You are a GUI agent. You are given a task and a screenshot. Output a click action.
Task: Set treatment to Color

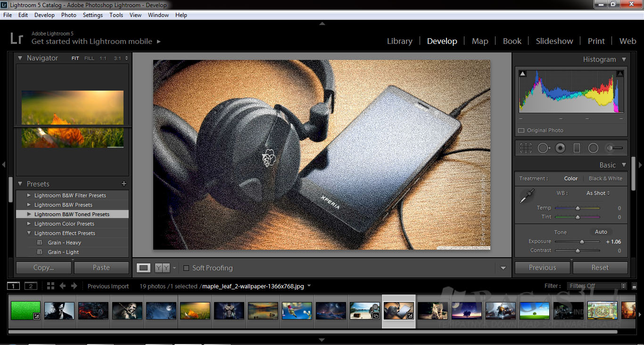(x=571, y=178)
